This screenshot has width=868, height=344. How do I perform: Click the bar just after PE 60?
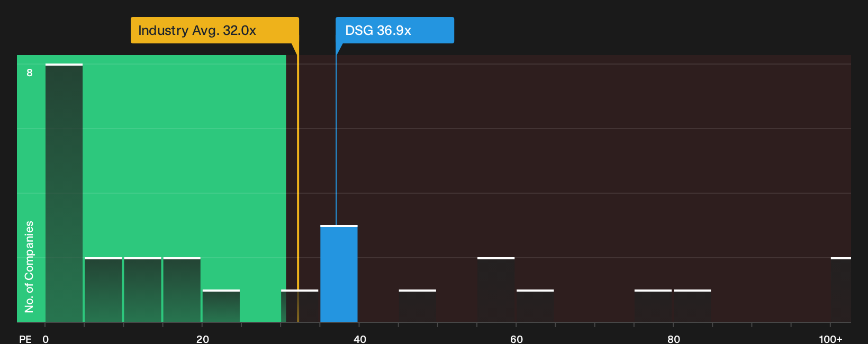tap(535, 306)
